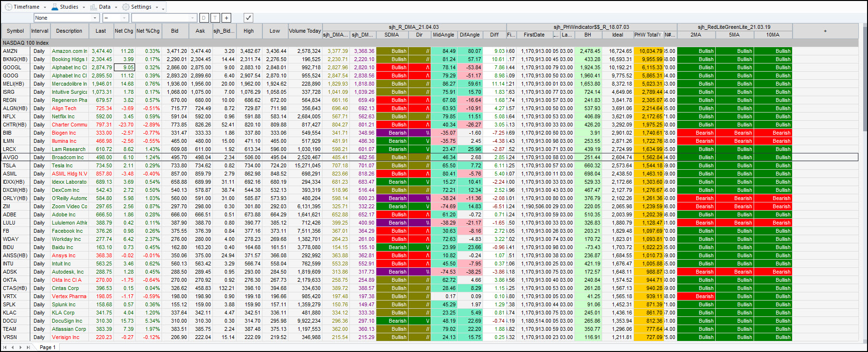The image size is (868, 352).
Task: Expand the Timeframe dropdown arrow
Action: (45, 7)
